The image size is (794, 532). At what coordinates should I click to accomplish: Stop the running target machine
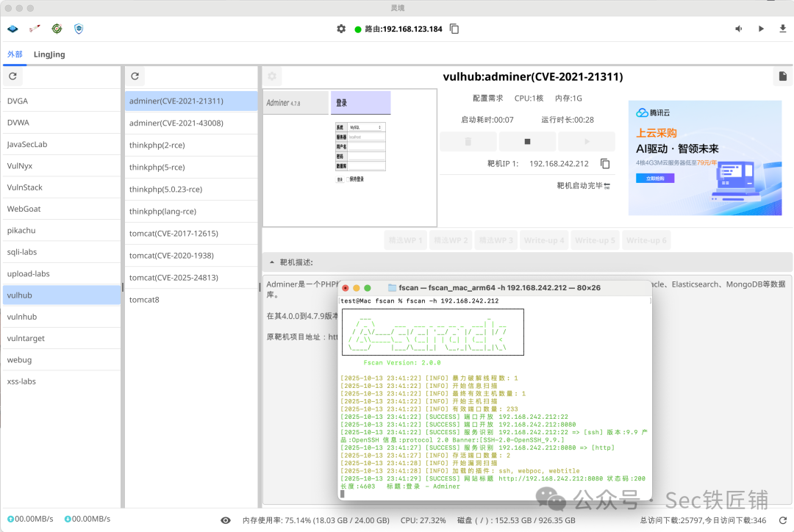[x=526, y=141]
